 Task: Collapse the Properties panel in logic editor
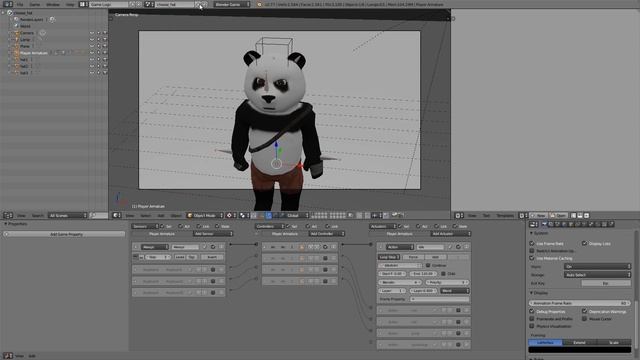[6, 224]
